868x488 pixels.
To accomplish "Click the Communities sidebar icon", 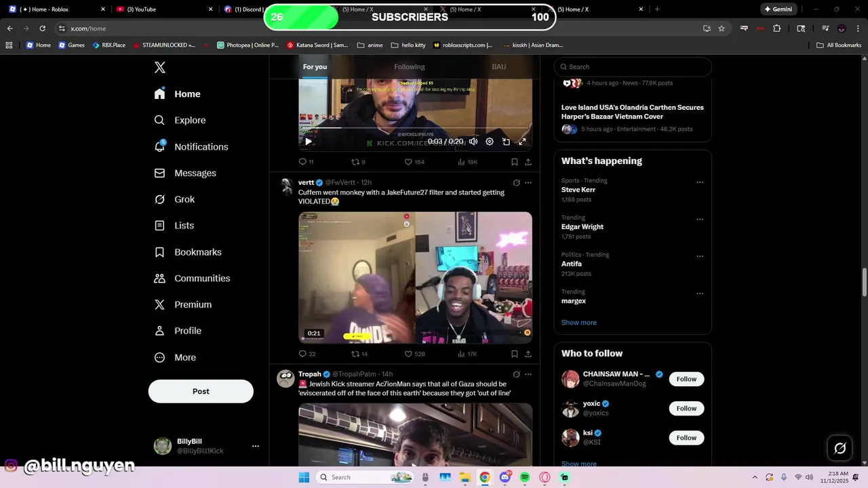I will pos(160,279).
